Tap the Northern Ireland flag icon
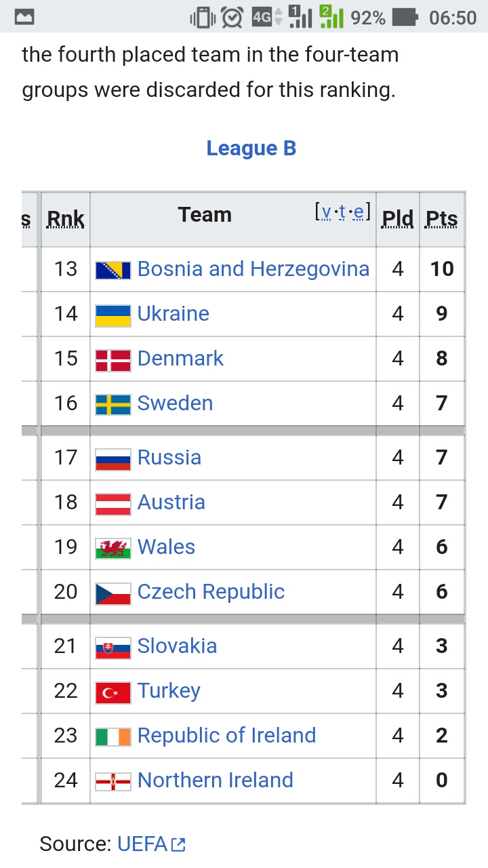Viewport: 488px width, 868px height. pyautogui.click(x=113, y=781)
